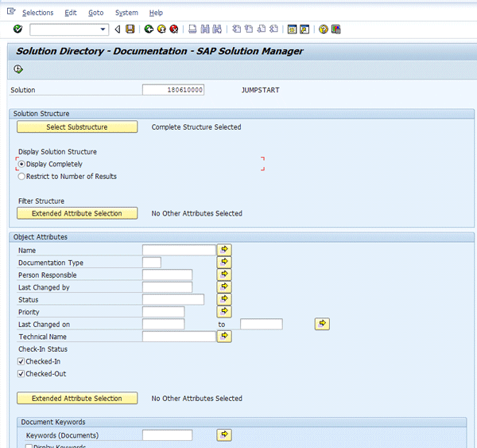Select the Display Completely radio button
Viewport: 477px width, 448px height.
tap(21, 164)
